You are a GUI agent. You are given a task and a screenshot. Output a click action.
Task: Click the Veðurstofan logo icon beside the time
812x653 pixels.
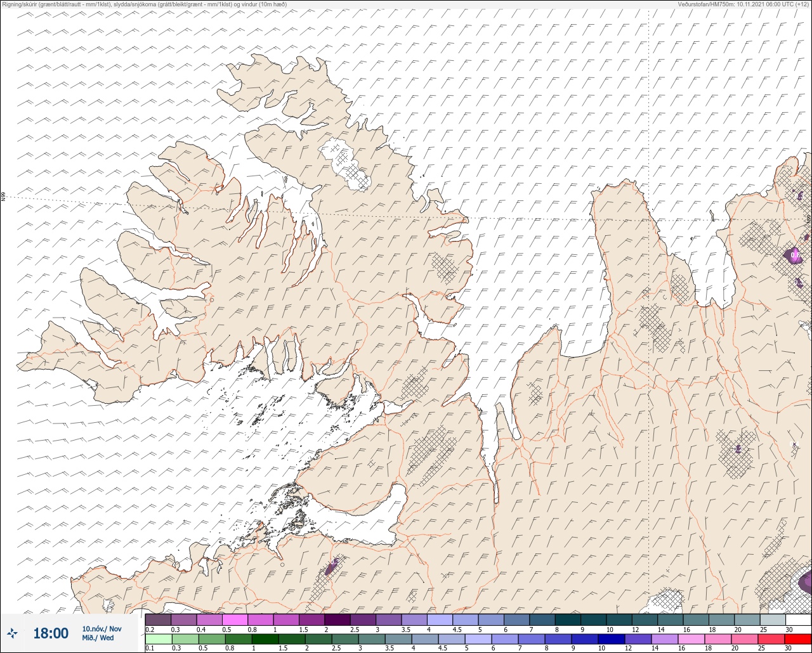13,633
